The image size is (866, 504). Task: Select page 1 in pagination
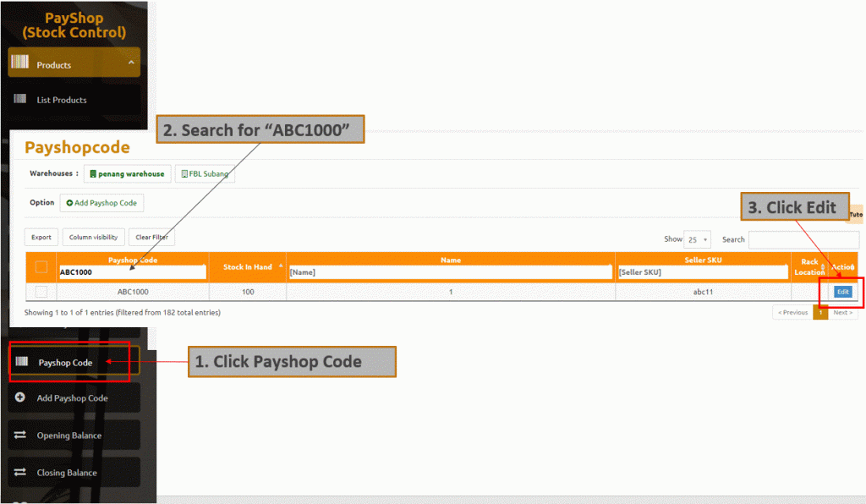[x=820, y=312]
